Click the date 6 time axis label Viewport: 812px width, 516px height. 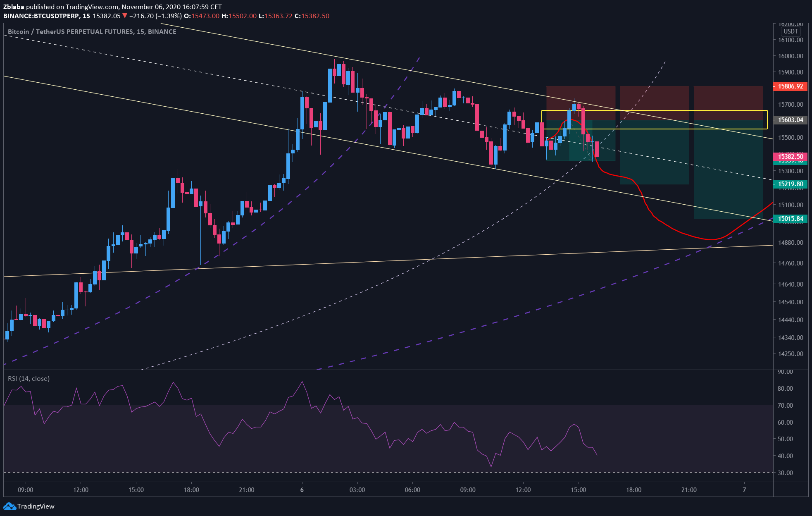tap(302, 490)
